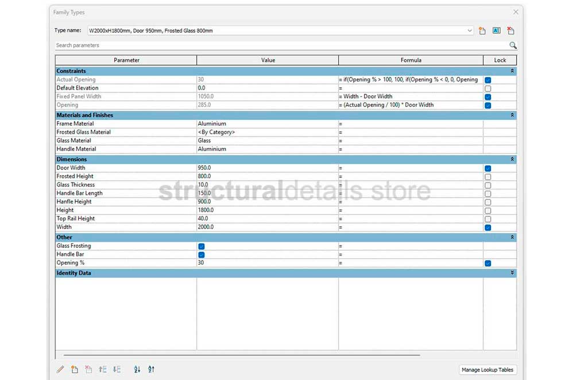Click the Delete Type icon
This screenshot has height=380, width=588.
pyautogui.click(x=510, y=31)
